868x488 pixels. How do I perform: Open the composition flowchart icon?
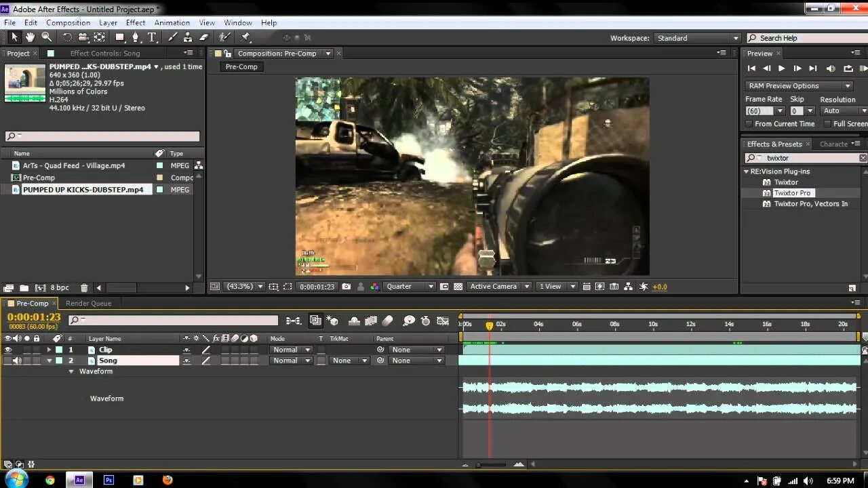[x=629, y=287]
